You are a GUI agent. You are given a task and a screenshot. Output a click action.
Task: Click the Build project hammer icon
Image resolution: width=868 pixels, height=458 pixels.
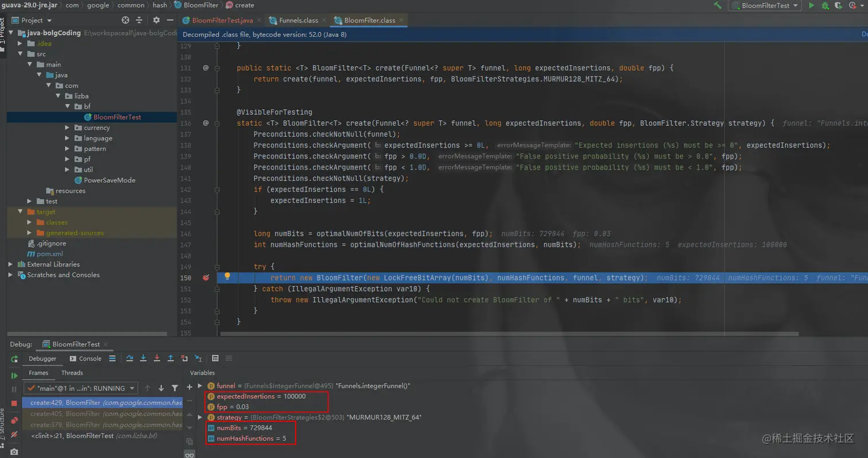click(718, 5)
